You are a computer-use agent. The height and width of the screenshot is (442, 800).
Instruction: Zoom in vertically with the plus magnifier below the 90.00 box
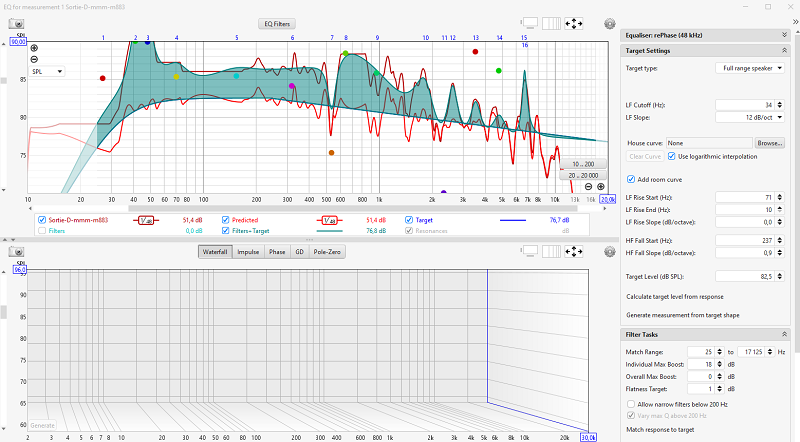click(34, 48)
